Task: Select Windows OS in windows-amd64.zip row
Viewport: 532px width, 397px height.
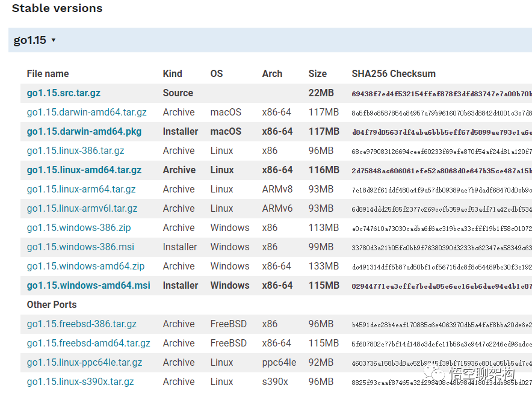Action: (x=230, y=266)
